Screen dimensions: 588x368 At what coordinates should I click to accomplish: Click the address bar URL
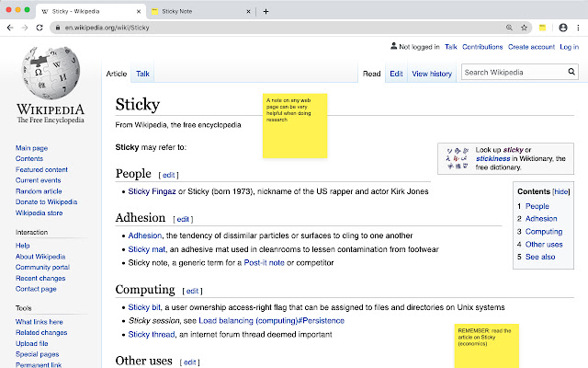tap(107, 28)
